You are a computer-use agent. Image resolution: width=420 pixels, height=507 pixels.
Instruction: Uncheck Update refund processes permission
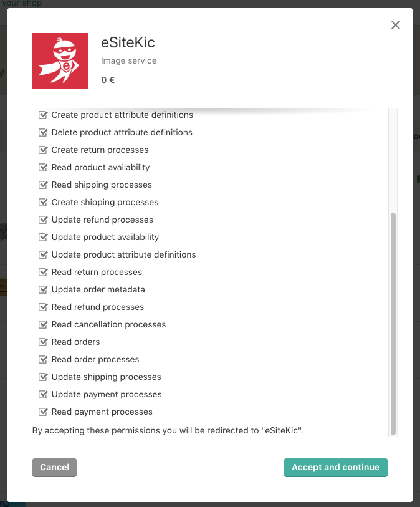[x=43, y=220]
